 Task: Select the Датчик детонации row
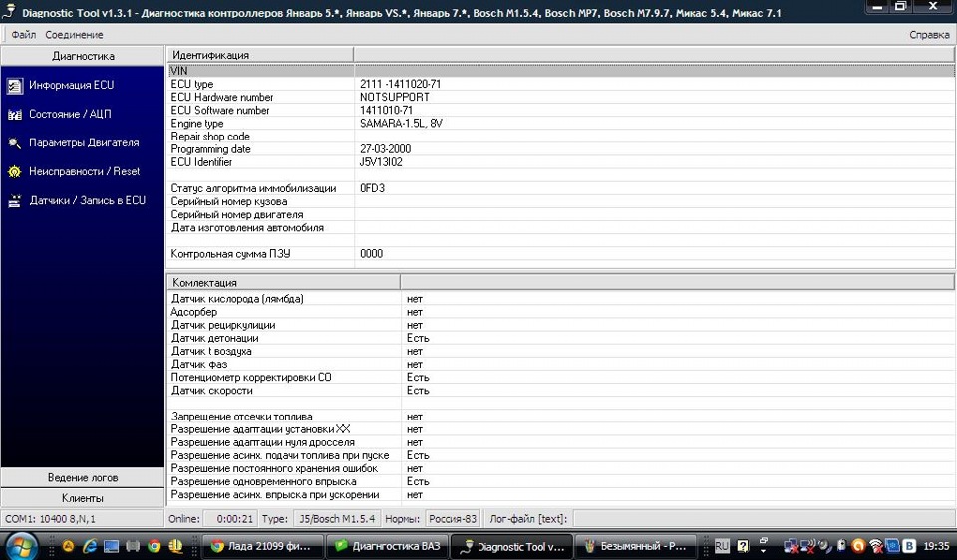coord(561,338)
